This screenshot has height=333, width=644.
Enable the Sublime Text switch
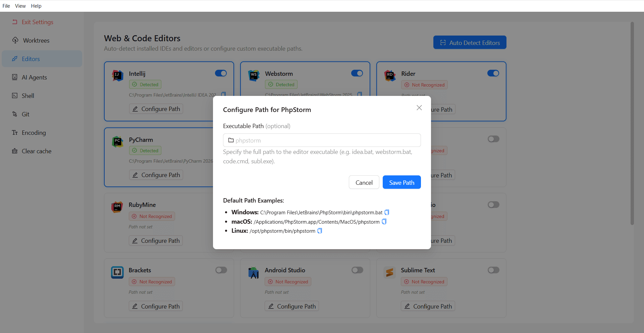494,270
